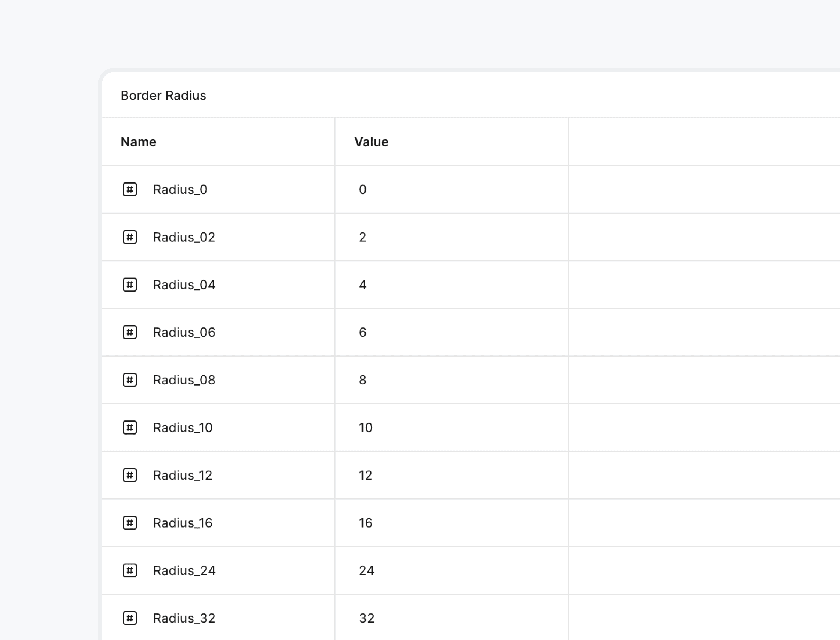Click the number icon beside Radius_16

(130, 523)
